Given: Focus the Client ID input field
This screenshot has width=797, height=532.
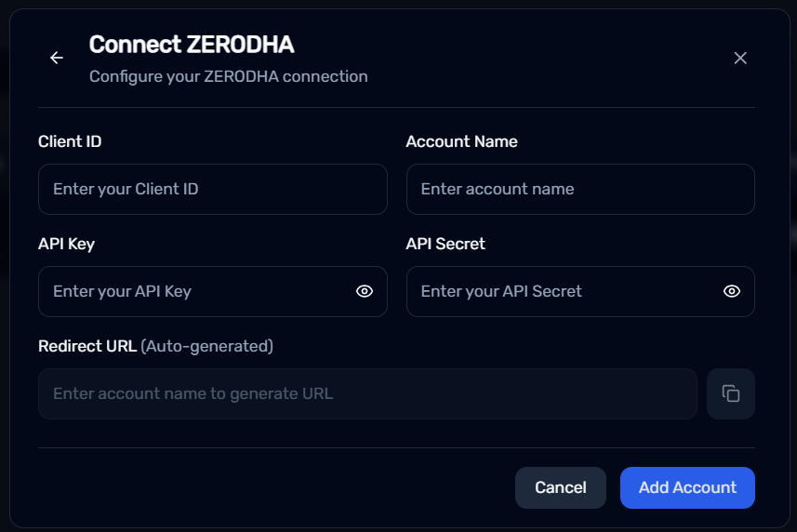Looking at the screenshot, I should 212,189.
